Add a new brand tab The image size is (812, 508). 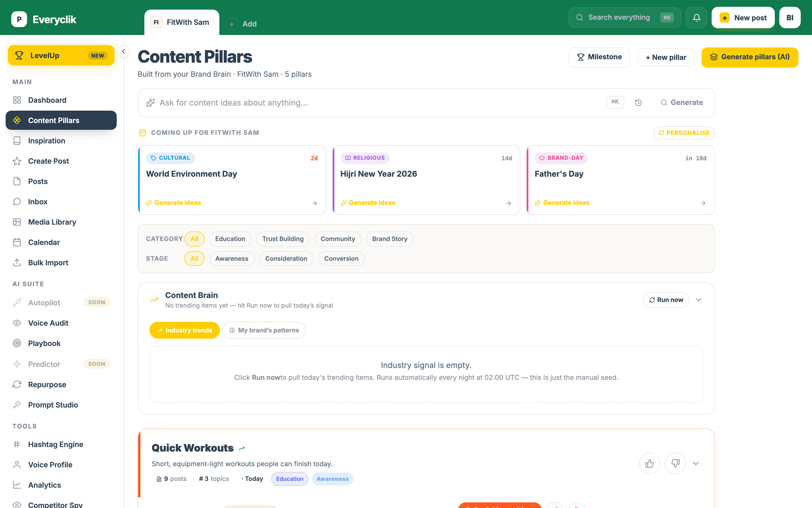242,24
